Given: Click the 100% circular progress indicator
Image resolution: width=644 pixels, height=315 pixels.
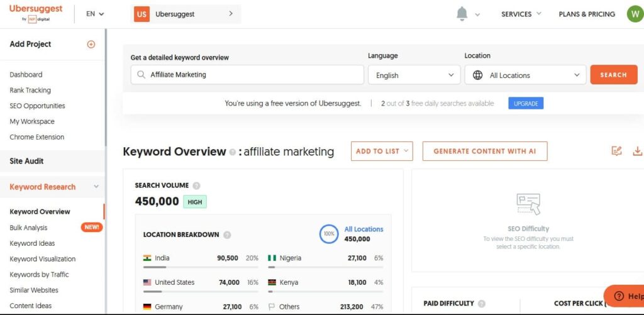Looking at the screenshot, I should pyautogui.click(x=329, y=234).
